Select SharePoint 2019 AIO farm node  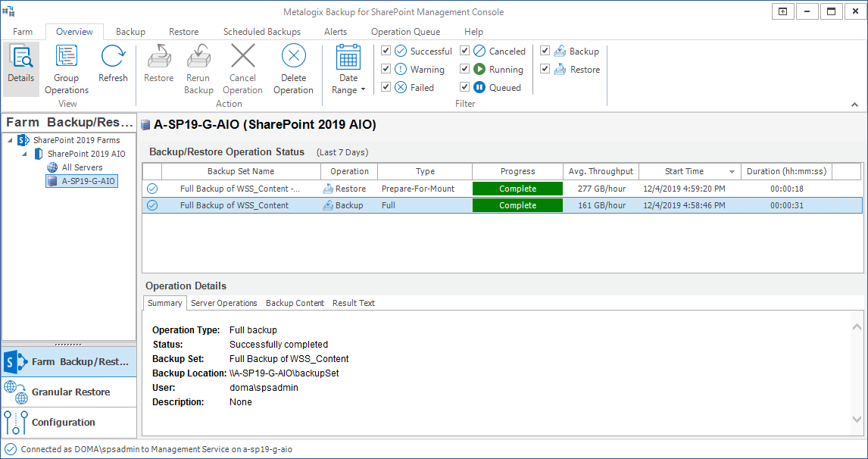pos(86,153)
